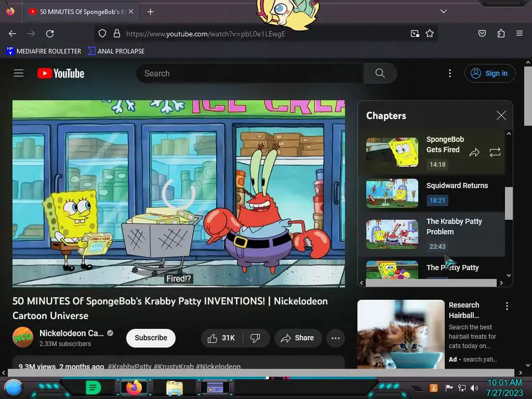Select the 18:21 chapter timestamp

click(437, 201)
